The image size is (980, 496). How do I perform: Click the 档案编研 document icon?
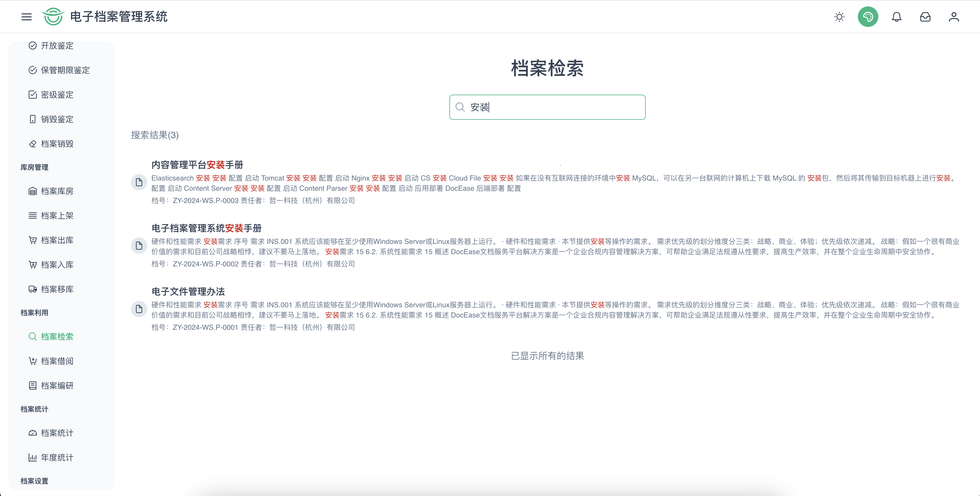tap(33, 386)
